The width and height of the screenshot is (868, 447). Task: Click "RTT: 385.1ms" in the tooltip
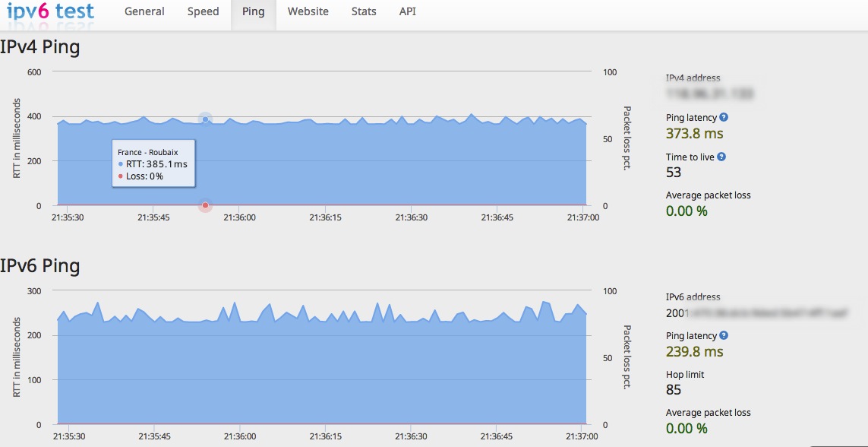156,164
